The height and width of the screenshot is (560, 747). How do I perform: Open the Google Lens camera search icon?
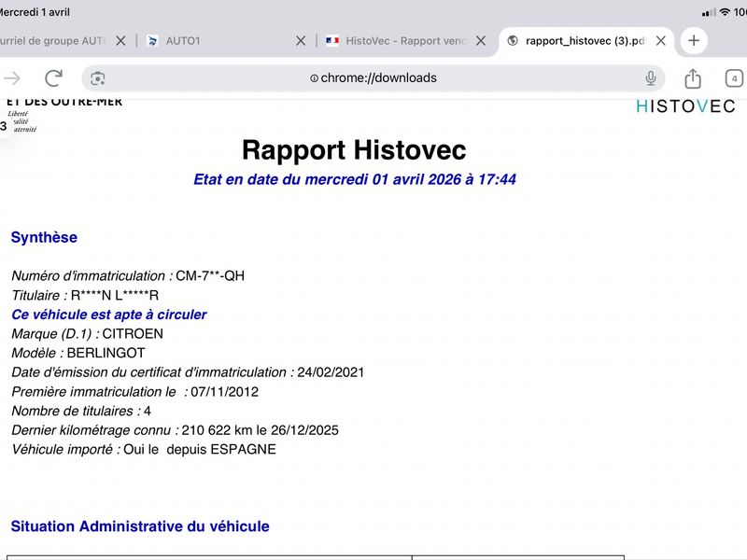(x=98, y=78)
